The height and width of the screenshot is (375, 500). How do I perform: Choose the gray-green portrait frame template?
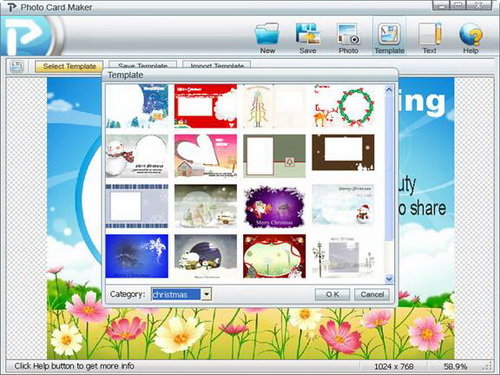coord(274,156)
